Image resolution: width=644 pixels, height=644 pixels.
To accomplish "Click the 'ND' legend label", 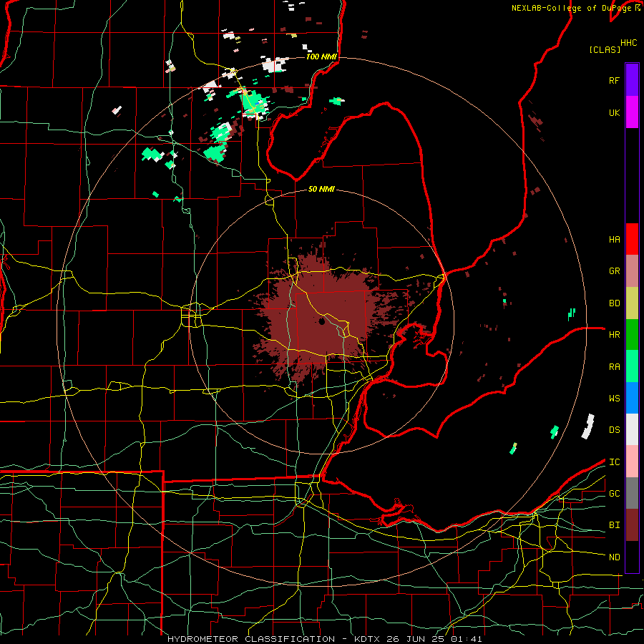I will click(614, 557).
